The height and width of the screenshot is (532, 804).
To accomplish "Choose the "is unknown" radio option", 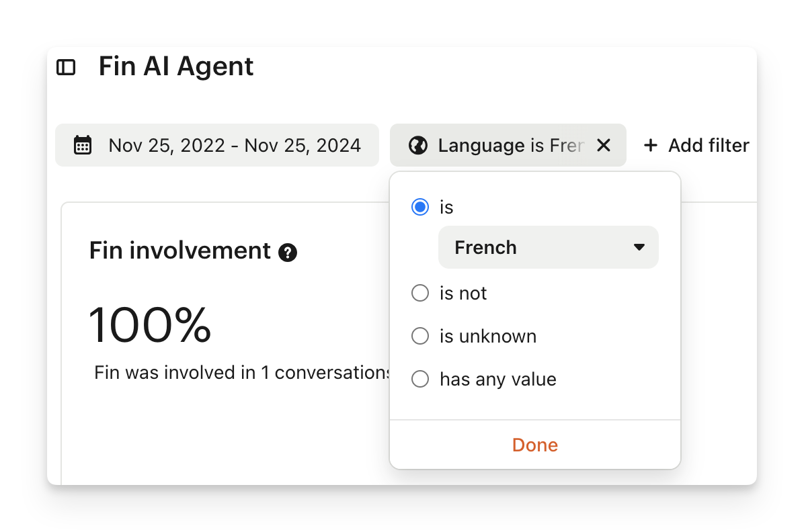I will coord(420,336).
